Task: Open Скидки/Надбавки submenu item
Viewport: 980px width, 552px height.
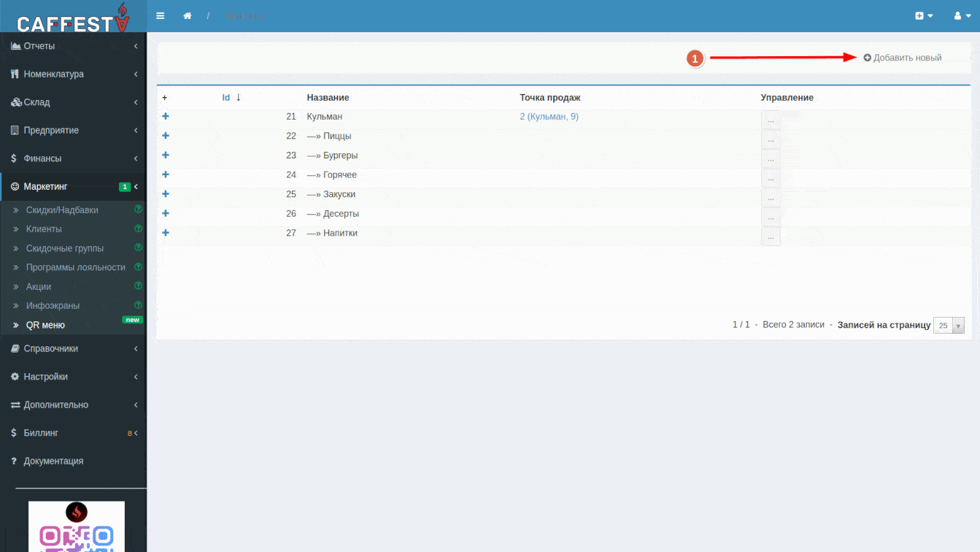Action: (62, 210)
